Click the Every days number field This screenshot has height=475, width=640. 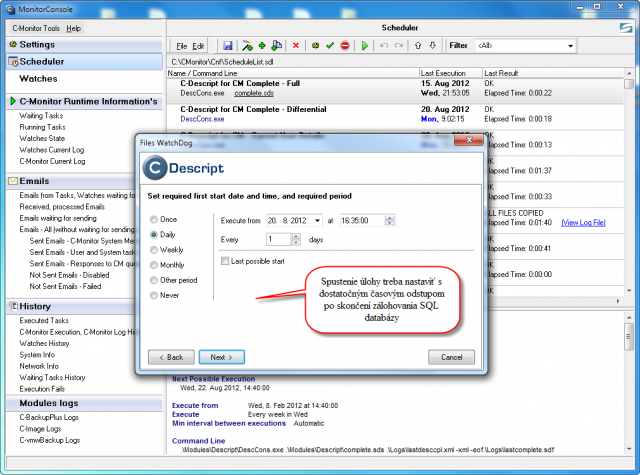tap(279, 240)
